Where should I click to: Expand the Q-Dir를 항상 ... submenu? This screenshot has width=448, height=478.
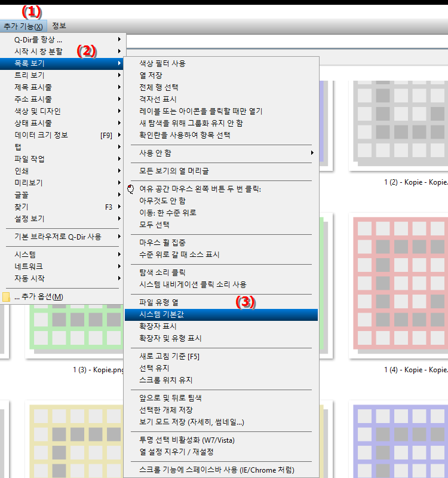point(63,39)
